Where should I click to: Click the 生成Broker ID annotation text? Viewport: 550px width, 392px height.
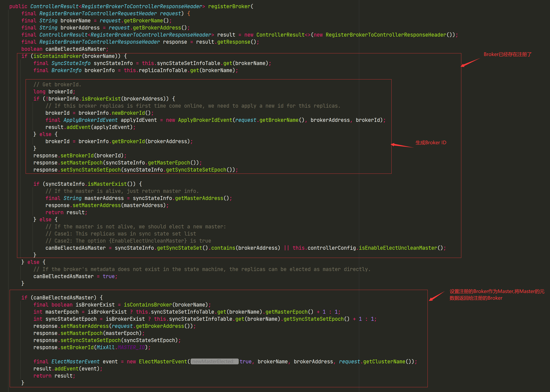[x=431, y=143]
